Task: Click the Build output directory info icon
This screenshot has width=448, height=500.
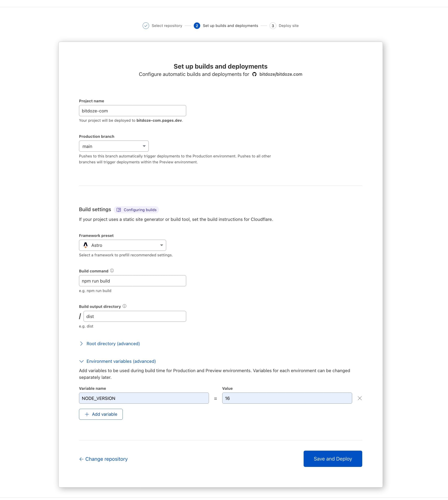Action: (x=125, y=306)
